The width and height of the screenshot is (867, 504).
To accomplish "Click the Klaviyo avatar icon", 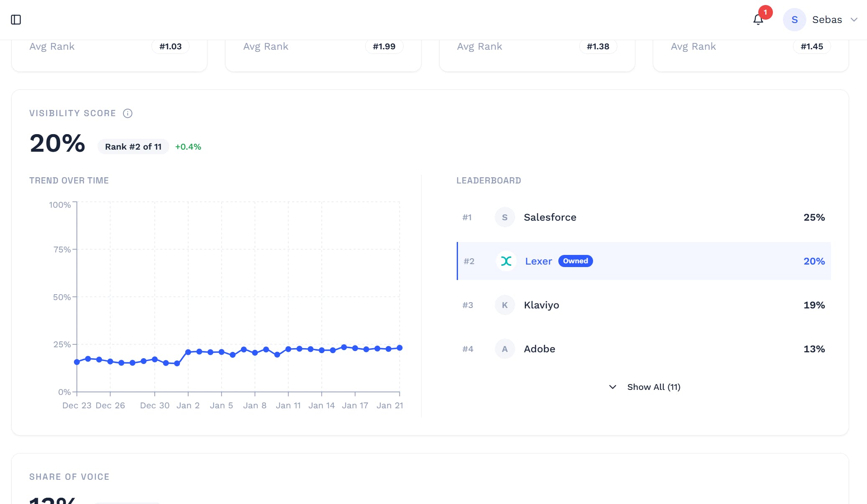I will pyautogui.click(x=505, y=305).
